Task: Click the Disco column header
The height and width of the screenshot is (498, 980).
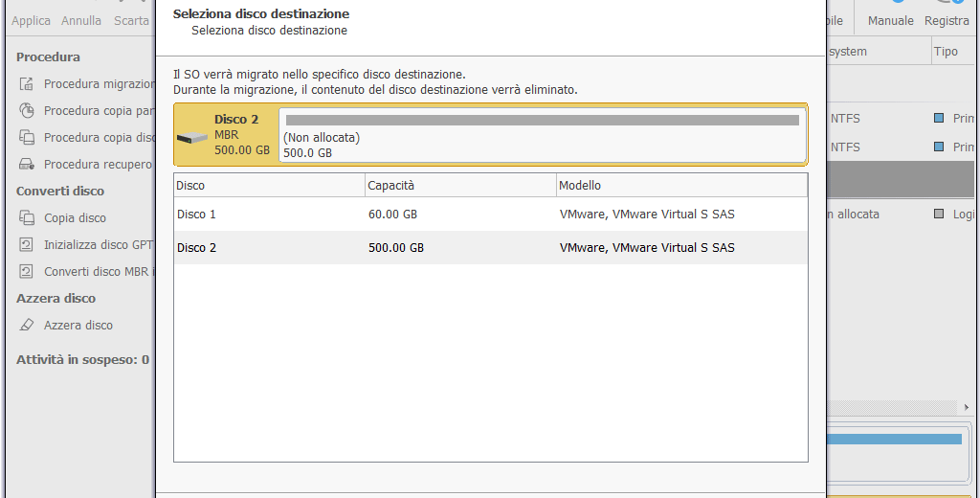Action: (269, 185)
